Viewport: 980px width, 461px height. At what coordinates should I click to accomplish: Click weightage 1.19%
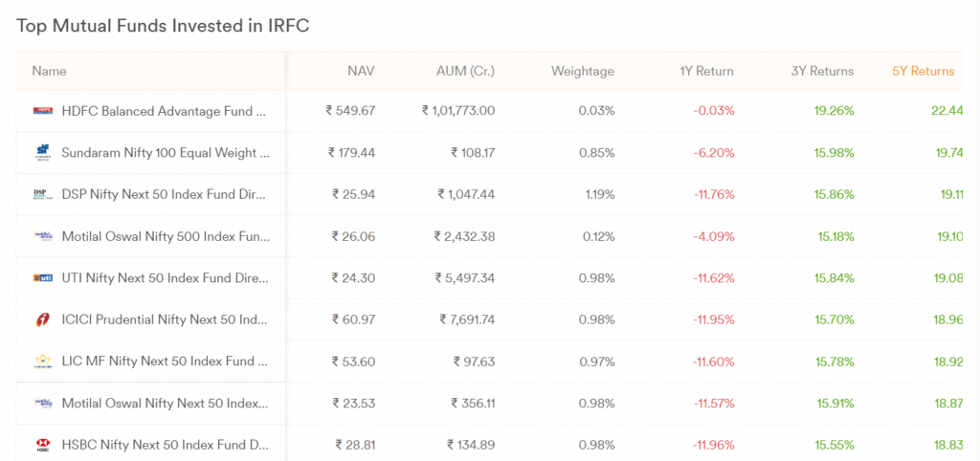pos(599,195)
